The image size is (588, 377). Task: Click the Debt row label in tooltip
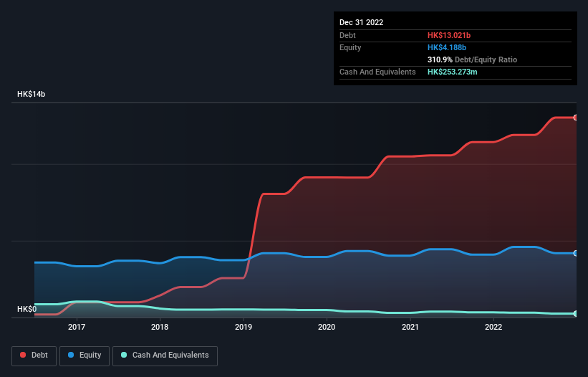pos(347,35)
